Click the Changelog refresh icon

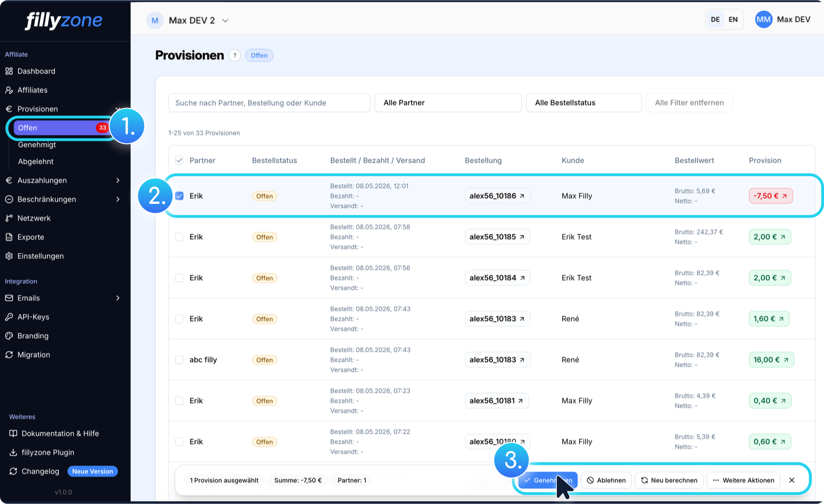(x=13, y=472)
